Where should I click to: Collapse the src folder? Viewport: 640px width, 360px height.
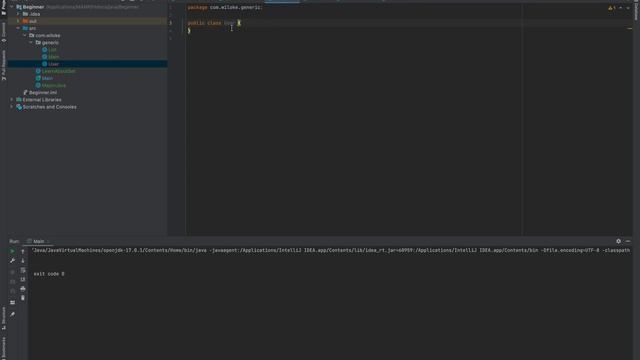[18, 28]
